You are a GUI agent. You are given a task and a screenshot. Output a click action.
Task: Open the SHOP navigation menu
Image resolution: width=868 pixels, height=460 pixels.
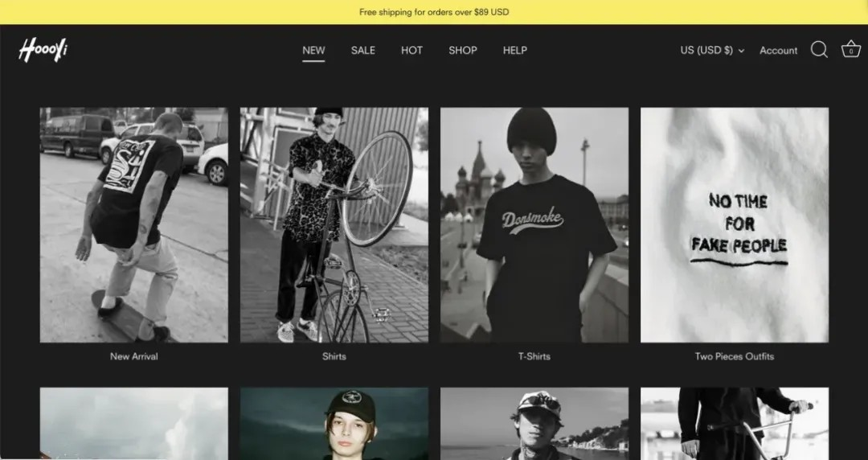click(463, 51)
